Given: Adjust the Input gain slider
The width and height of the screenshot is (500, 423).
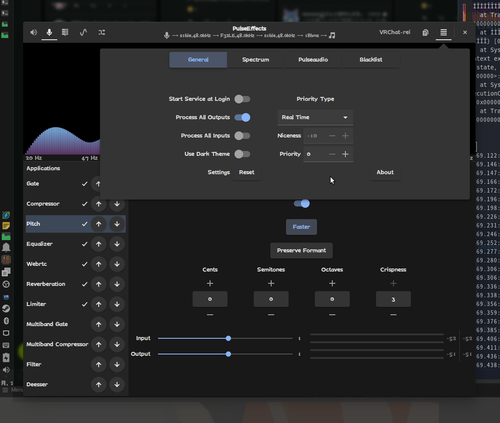Looking at the screenshot, I should 225,338.
